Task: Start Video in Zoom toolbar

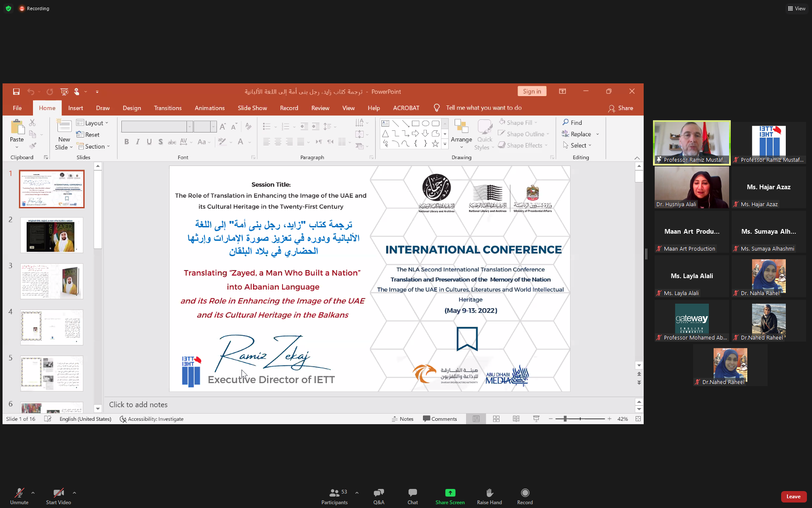Action: click(58, 493)
